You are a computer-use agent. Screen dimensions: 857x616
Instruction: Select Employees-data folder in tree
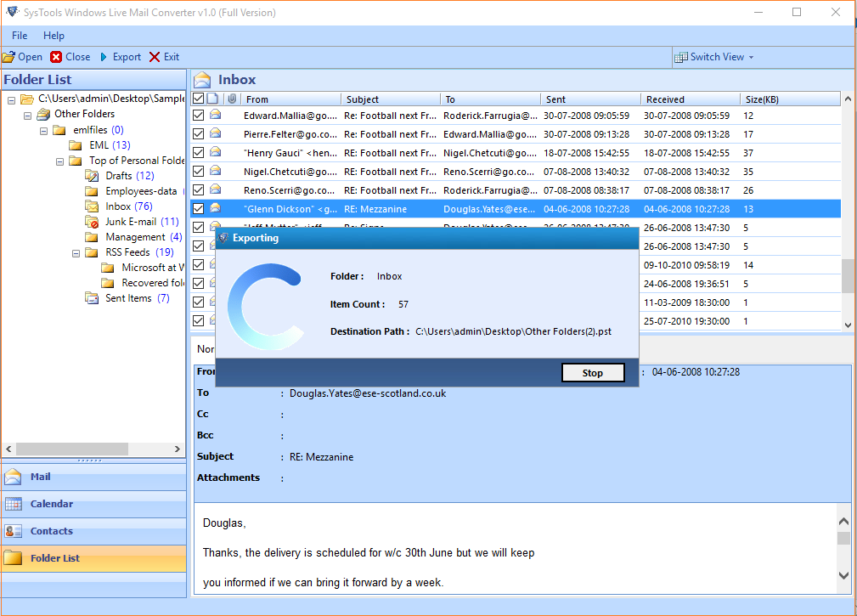click(x=141, y=191)
